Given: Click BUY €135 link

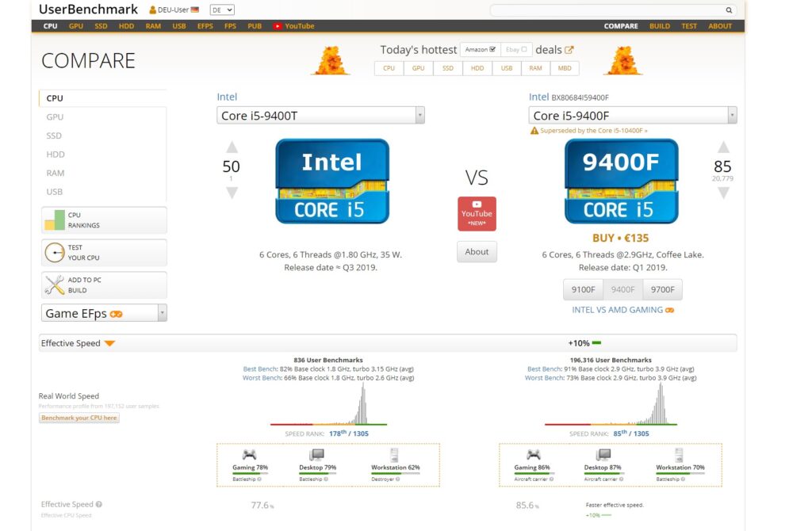Looking at the screenshot, I should tap(620, 238).
